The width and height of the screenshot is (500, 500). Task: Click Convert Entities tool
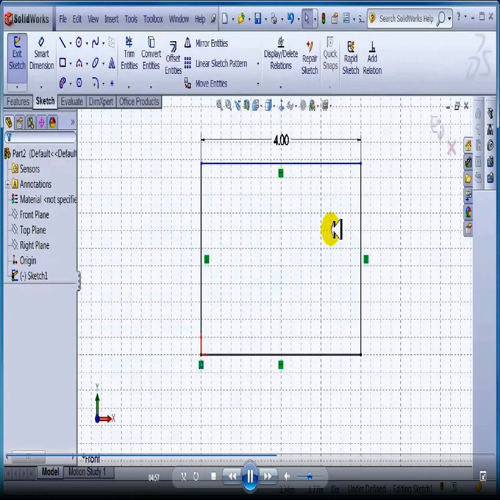coord(151,53)
